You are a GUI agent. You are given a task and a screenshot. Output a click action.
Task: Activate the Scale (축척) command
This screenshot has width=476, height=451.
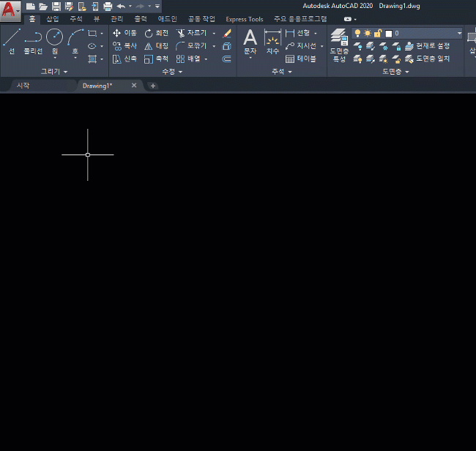[156, 59]
